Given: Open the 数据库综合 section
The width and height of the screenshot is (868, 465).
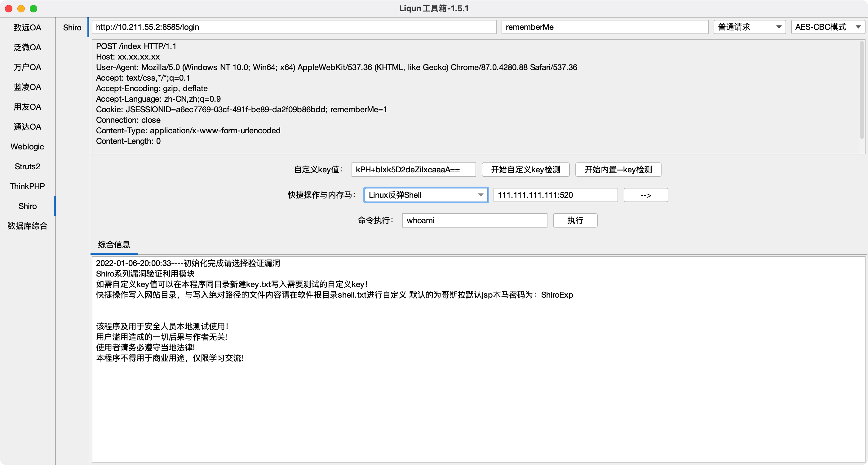Looking at the screenshot, I should pos(27,226).
